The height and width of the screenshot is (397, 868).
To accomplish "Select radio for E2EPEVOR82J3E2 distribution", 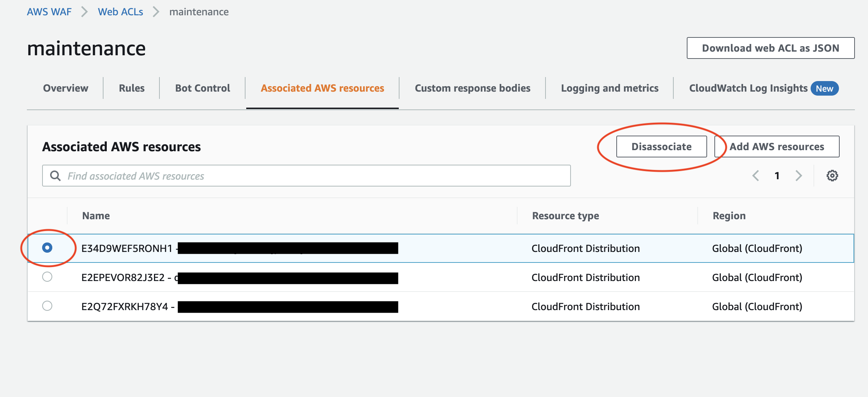I will pyautogui.click(x=47, y=277).
